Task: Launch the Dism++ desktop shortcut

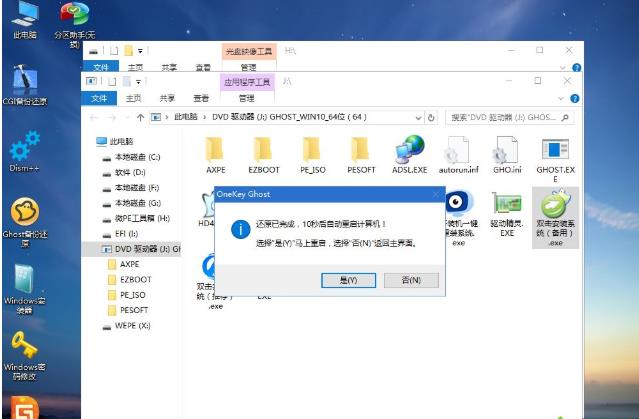Action: click(24, 151)
